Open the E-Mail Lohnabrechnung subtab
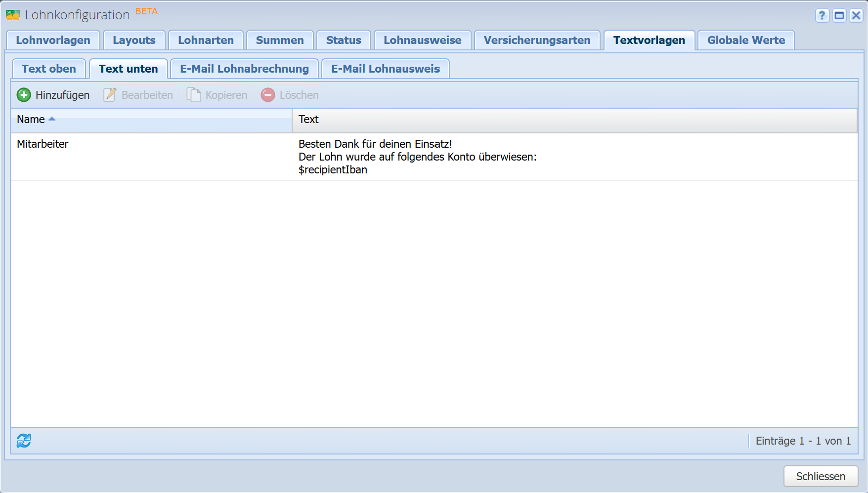Viewport: 868px width, 493px height. click(244, 69)
